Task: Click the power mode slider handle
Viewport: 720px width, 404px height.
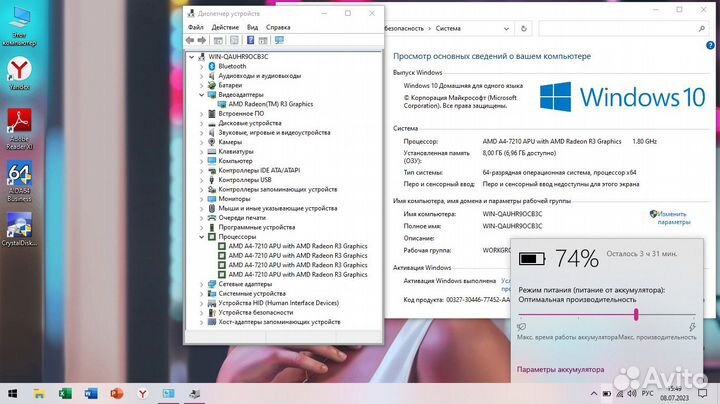Action: pos(636,314)
